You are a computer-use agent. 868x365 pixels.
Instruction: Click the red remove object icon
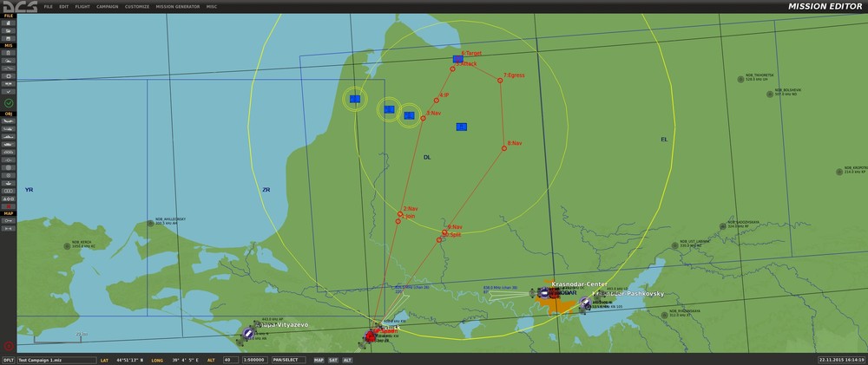tap(9, 205)
